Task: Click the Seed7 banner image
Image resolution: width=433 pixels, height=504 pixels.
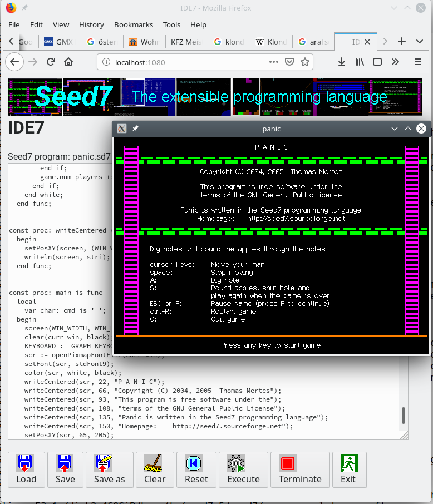Action: point(215,97)
